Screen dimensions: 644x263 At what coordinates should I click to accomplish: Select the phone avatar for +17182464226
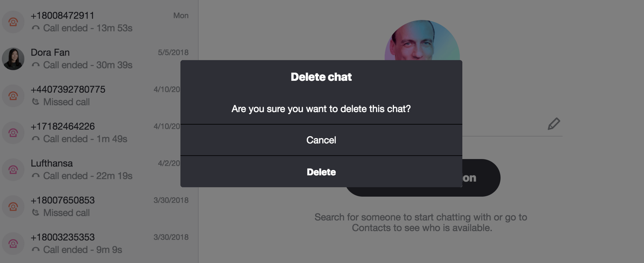click(13, 133)
